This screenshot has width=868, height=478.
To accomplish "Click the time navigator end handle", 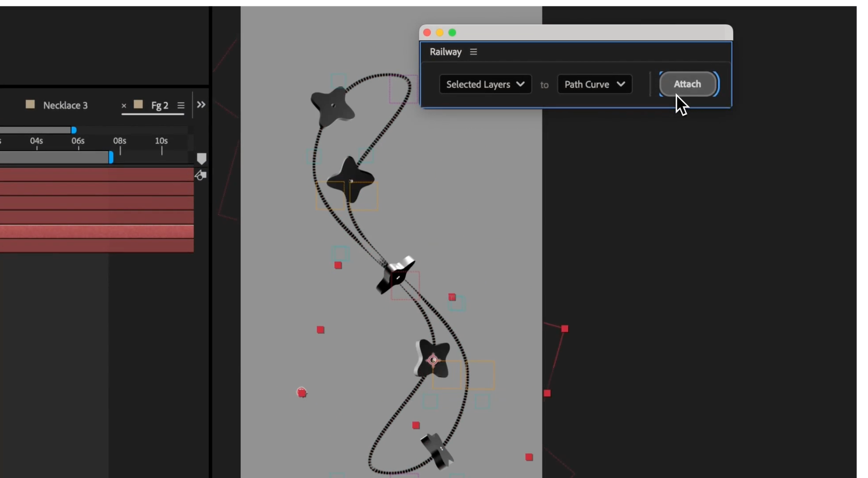I will [74, 130].
